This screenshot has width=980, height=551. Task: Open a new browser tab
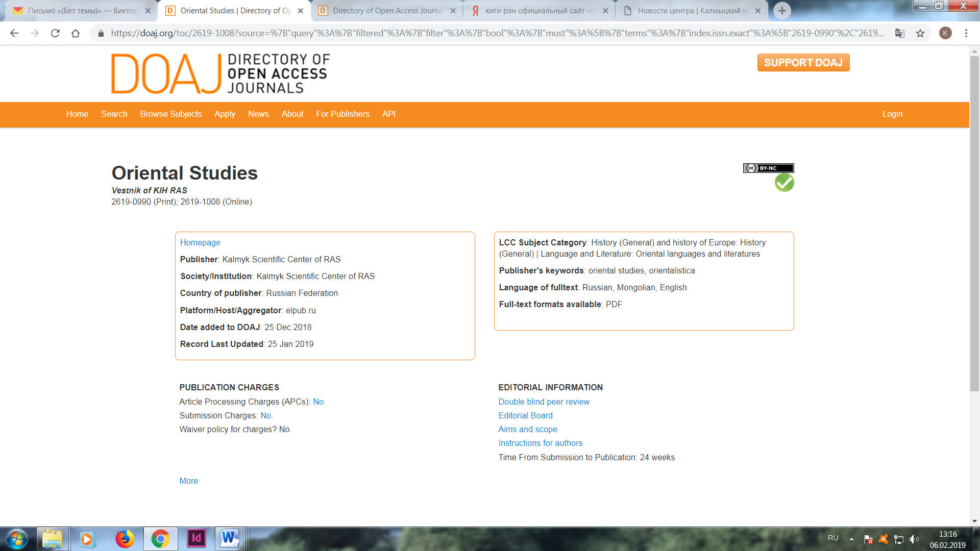click(782, 11)
